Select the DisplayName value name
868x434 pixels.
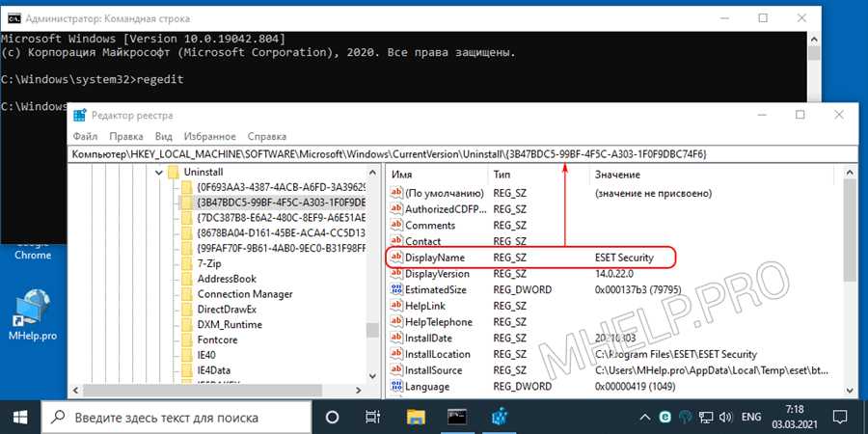(x=435, y=258)
